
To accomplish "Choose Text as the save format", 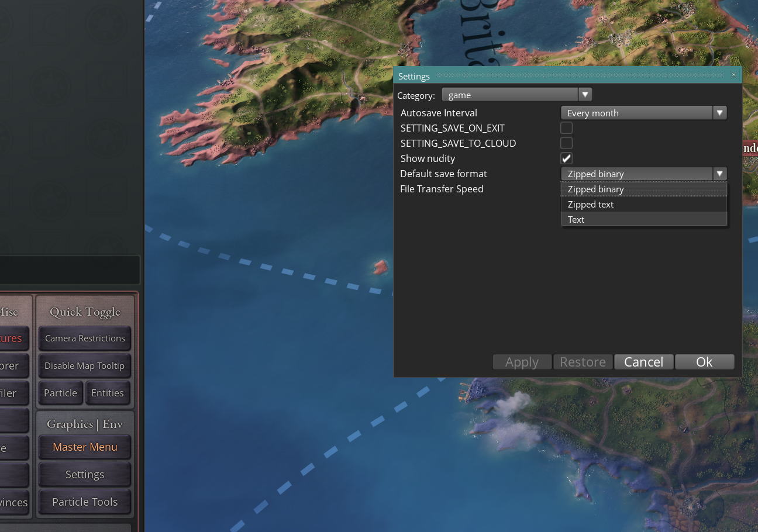I will pos(576,219).
